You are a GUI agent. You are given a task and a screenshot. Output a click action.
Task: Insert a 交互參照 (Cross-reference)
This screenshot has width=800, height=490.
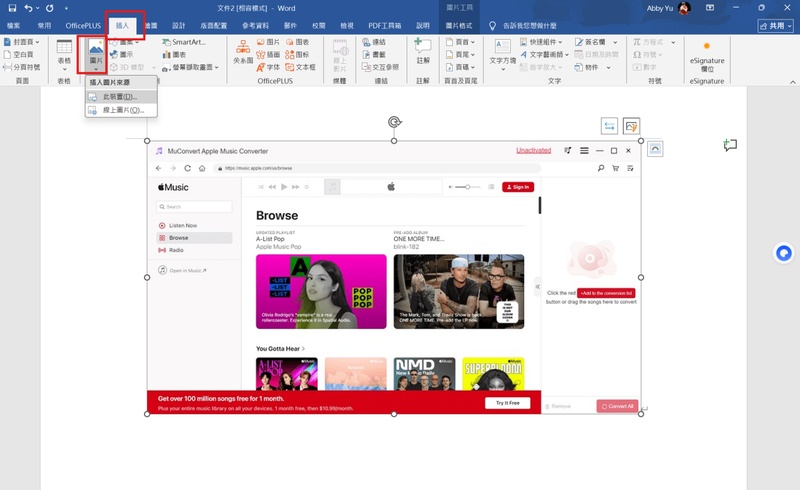click(381, 67)
